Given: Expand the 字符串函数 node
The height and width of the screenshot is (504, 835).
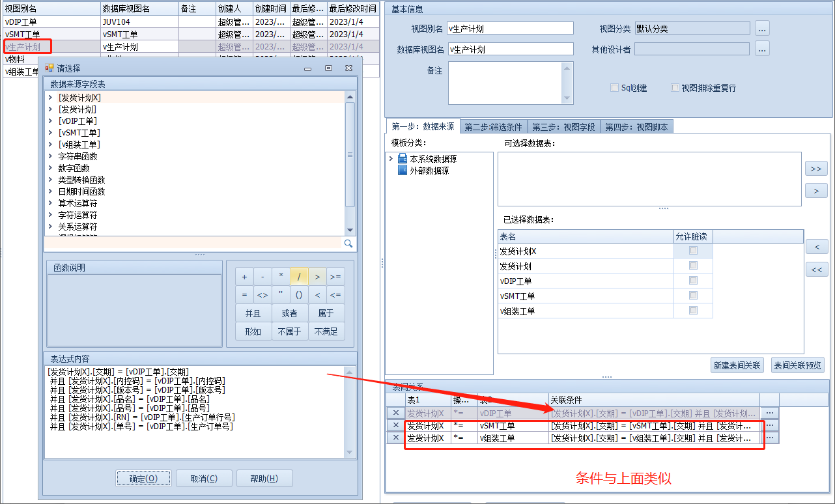Looking at the screenshot, I should (50, 156).
